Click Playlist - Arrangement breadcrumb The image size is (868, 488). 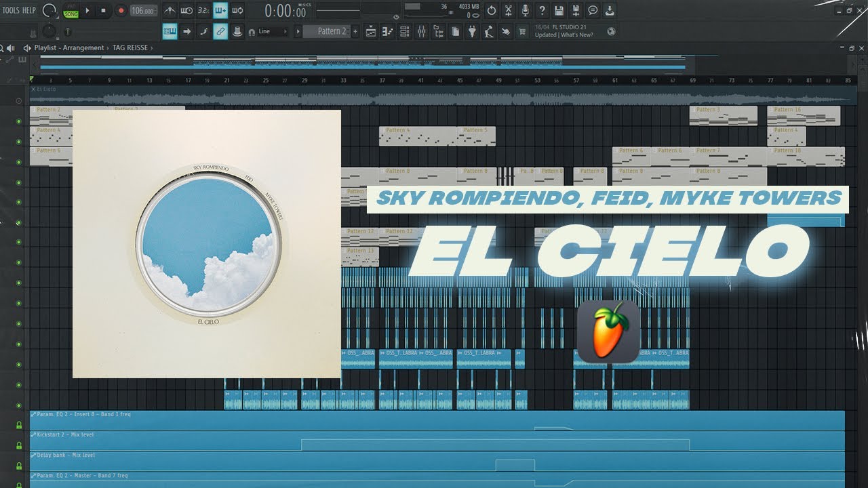[x=69, y=48]
